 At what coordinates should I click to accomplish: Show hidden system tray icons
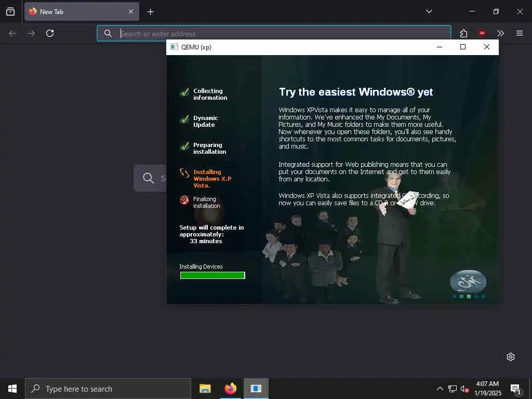coord(440,389)
